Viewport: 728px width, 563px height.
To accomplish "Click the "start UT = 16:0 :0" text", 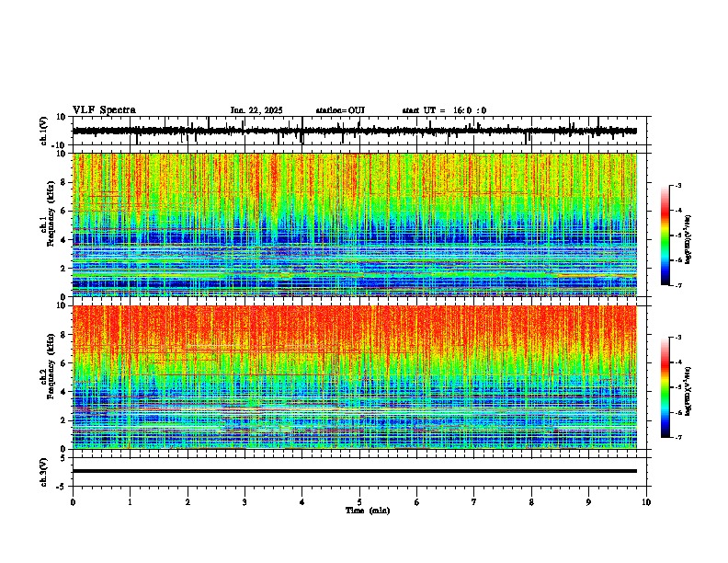I will (444, 110).
